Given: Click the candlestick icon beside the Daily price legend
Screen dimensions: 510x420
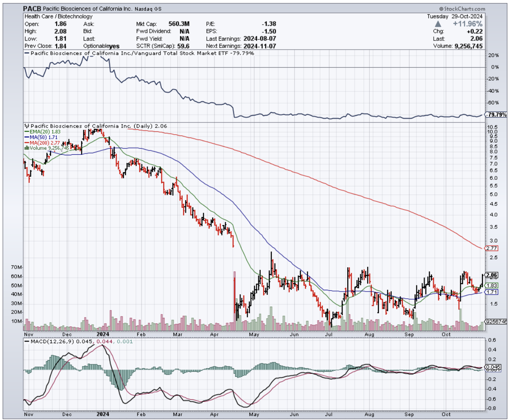Looking at the screenshot, I should click(x=26, y=126).
